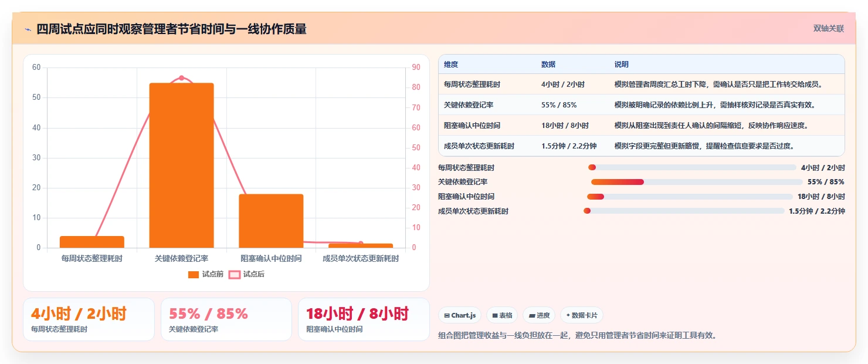Click the 表格 chip

[502, 315]
